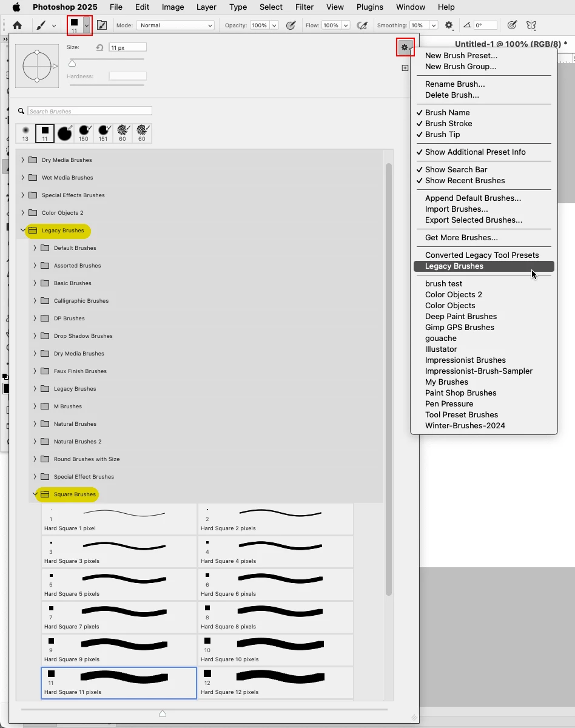Select recent square brush 11

click(x=45, y=133)
